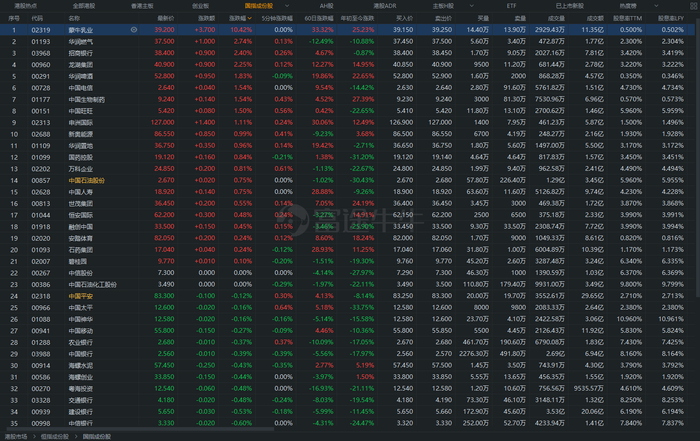
Task: Select stock code 02319 in row 1
Action: (41, 30)
